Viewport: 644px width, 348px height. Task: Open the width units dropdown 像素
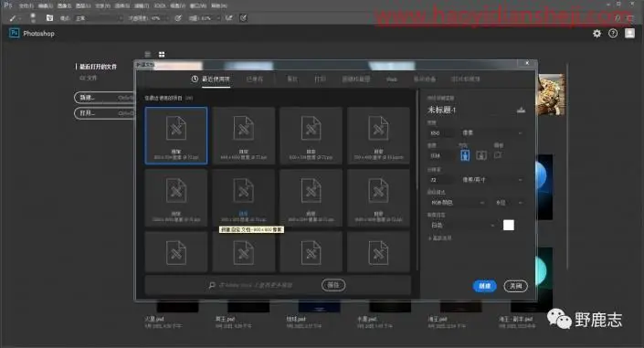point(491,133)
